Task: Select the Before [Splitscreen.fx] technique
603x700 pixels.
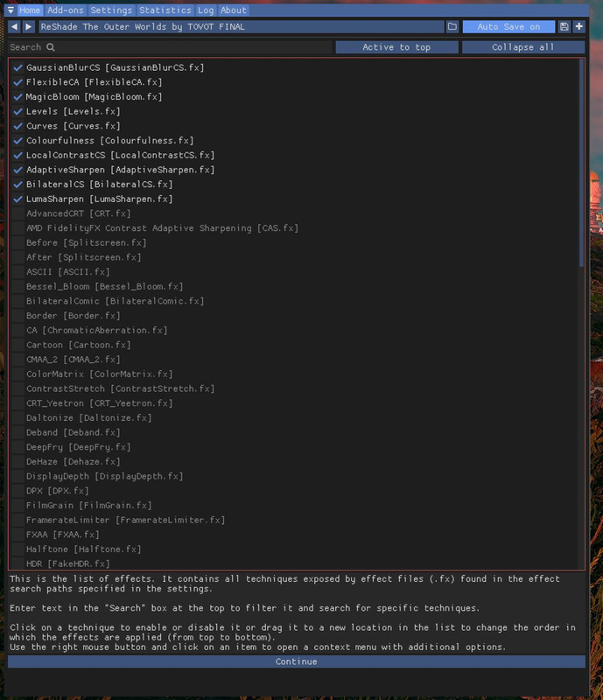Action: point(87,243)
